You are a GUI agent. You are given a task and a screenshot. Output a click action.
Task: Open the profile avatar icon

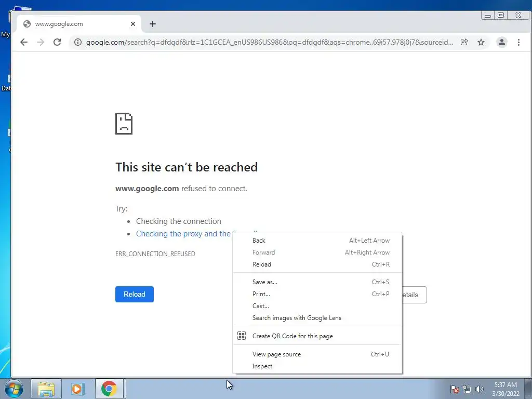coord(501,42)
